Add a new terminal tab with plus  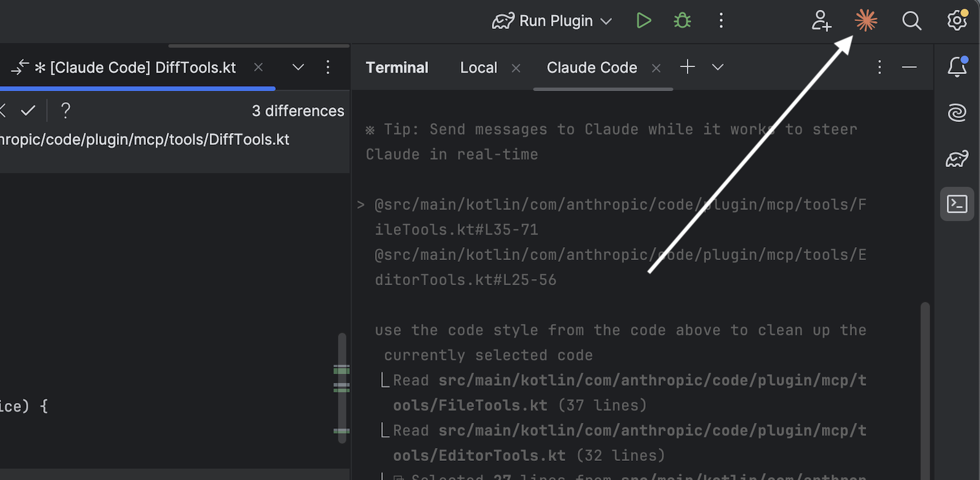pyautogui.click(x=688, y=67)
